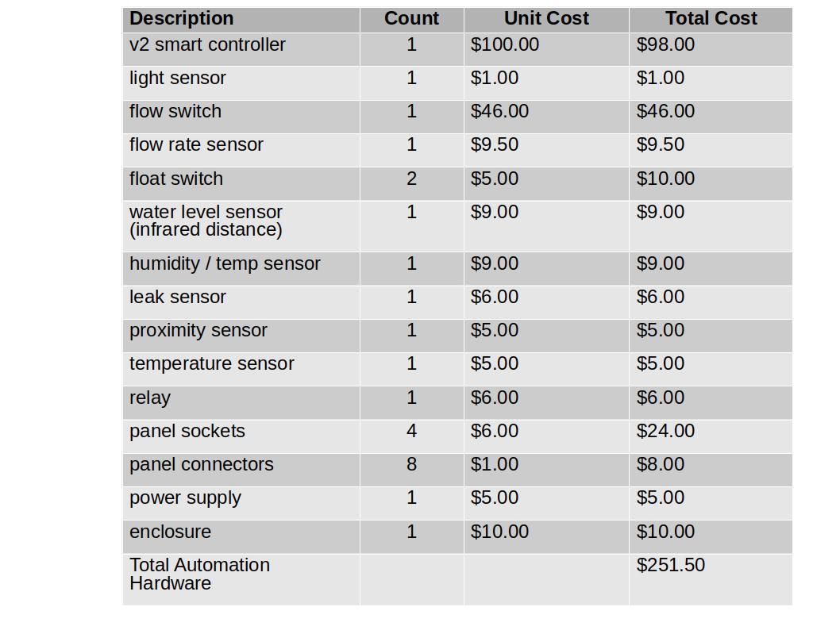Select the water level sensor cell
This screenshot has height=630, width=840.
241,226
